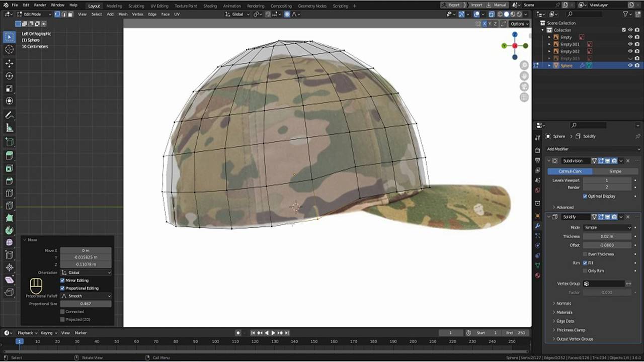Select the Move tool in toolbar

pyautogui.click(x=9, y=63)
